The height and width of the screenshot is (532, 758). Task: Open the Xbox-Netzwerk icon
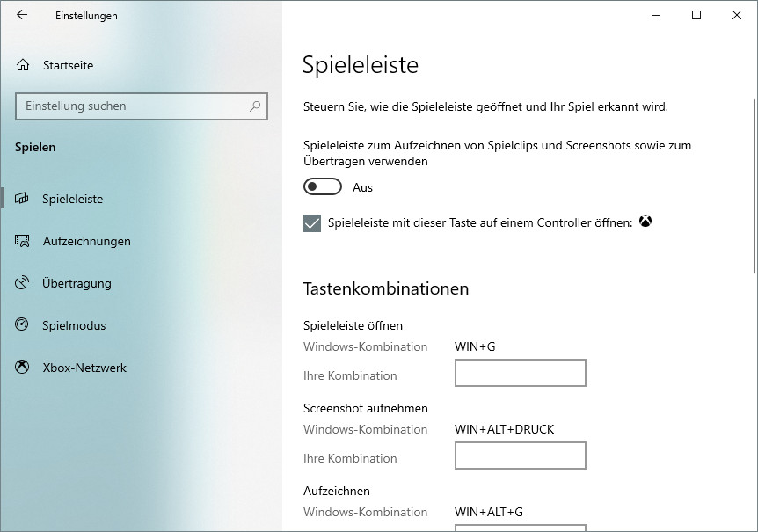[x=24, y=368]
